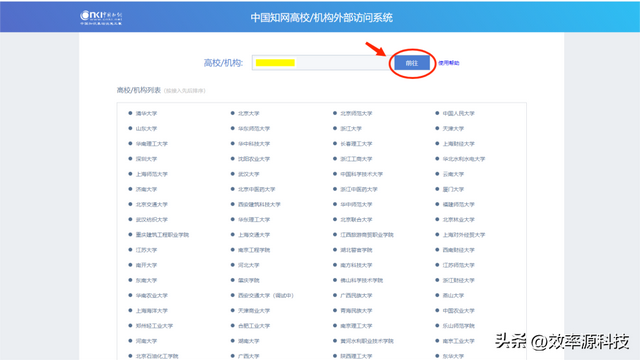Select 云南大学

453,174
